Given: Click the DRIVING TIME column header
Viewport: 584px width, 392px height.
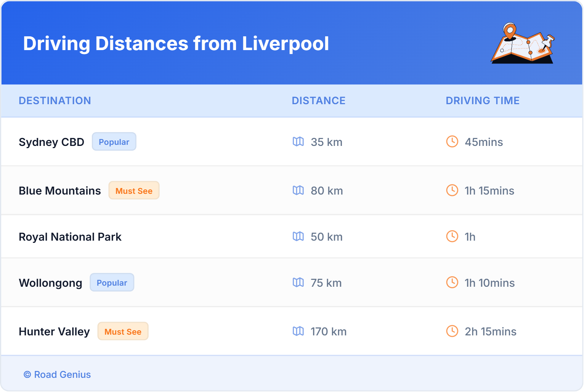Looking at the screenshot, I should pos(483,101).
